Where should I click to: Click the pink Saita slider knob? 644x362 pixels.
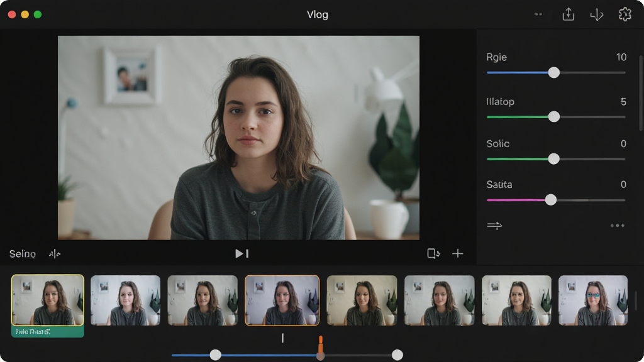(551, 200)
